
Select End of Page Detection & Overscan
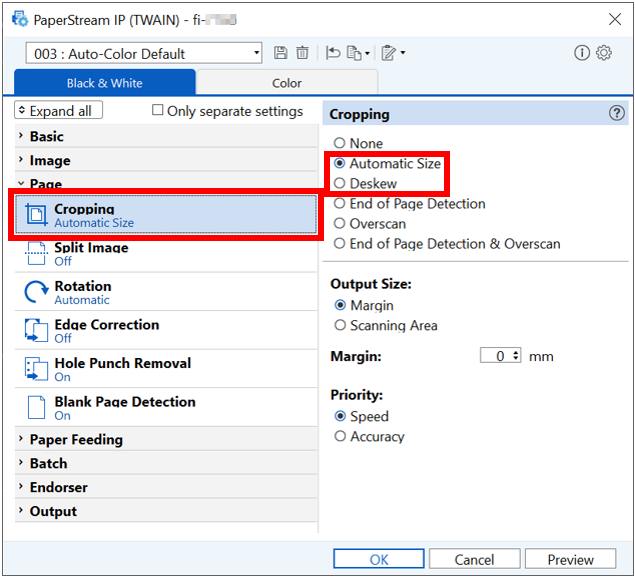click(x=339, y=243)
